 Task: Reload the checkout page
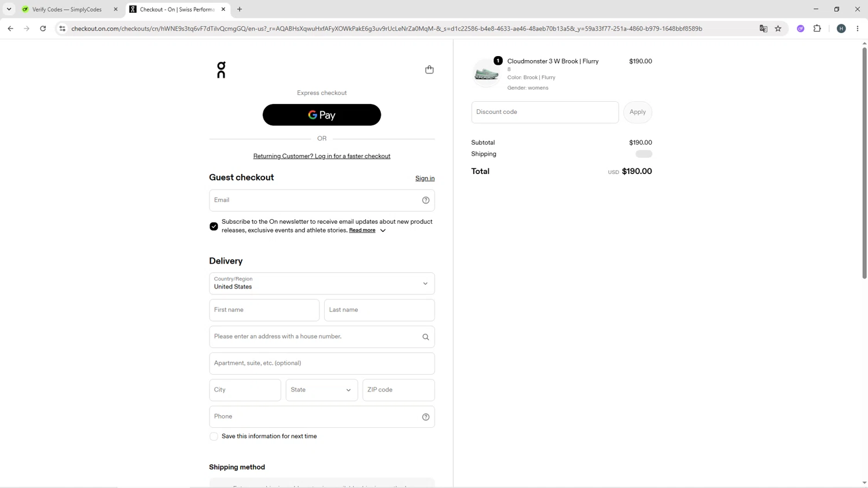pyautogui.click(x=43, y=28)
